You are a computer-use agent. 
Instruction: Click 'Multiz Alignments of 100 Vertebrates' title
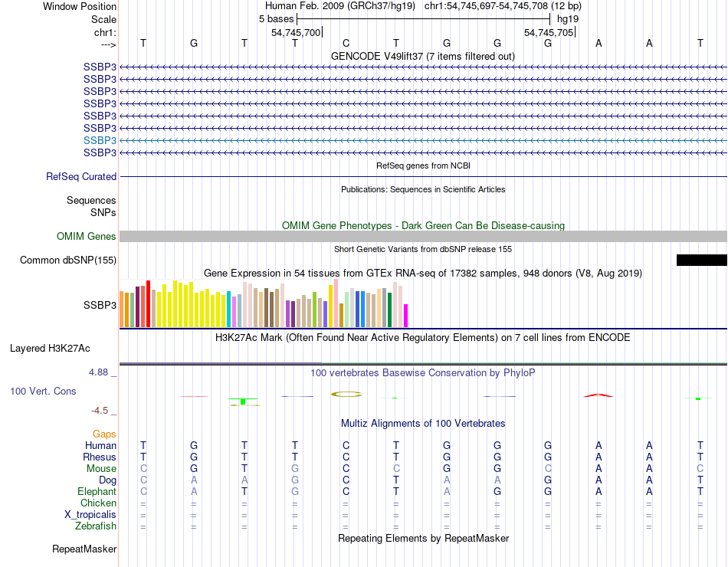pyautogui.click(x=423, y=423)
